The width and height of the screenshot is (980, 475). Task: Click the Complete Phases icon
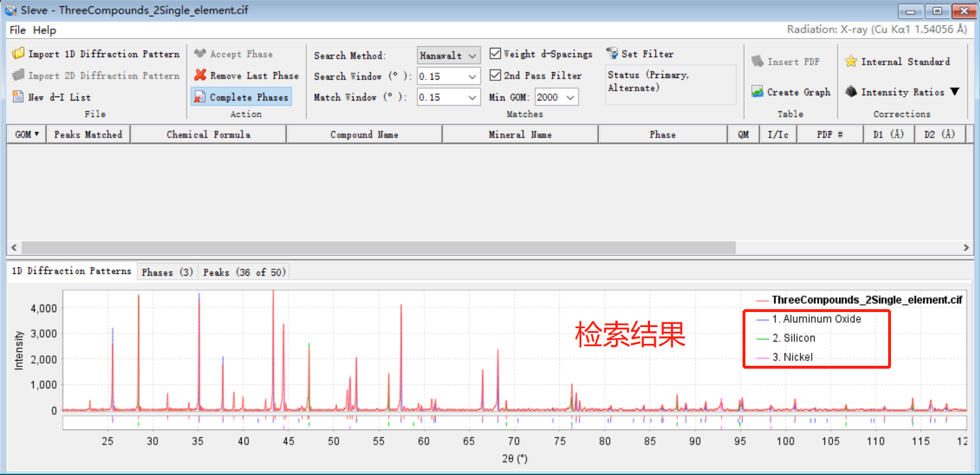(200, 97)
